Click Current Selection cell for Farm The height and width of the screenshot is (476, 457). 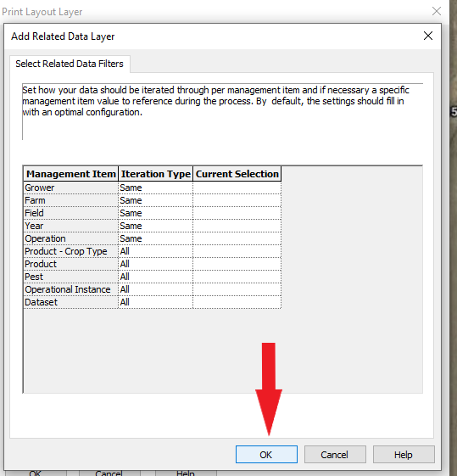click(237, 200)
